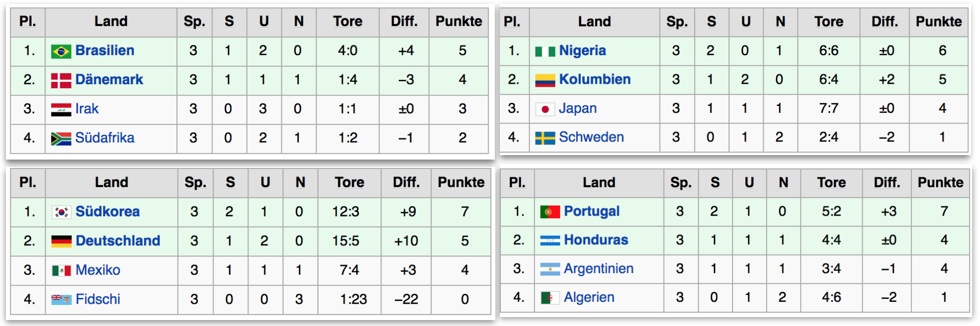The height and width of the screenshot is (326, 980).
Task: Open the Deutschland link
Action: point(118,241)
